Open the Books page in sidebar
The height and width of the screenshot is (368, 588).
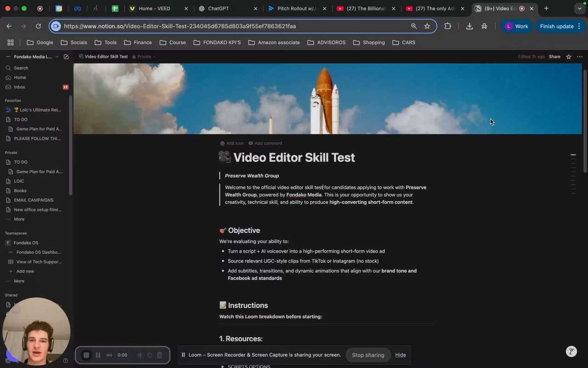click(36, 190)
